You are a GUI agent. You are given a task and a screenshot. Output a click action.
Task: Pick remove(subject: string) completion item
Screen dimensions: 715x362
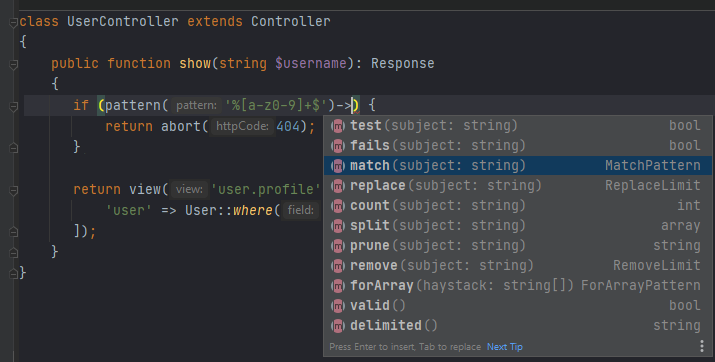(x=518, y=265)
